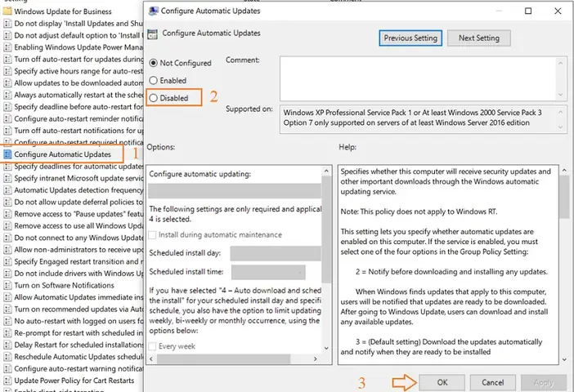Click icon beside Specify intranet Microsoft update service

pyautogui.click(x=7, y=178)
